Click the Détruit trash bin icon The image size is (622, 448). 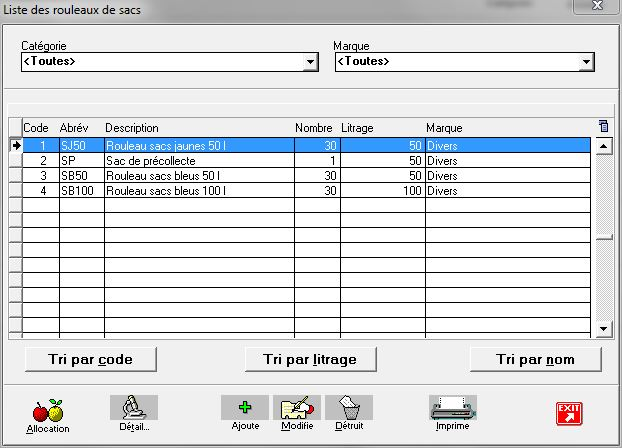click(x=349, y=408)
